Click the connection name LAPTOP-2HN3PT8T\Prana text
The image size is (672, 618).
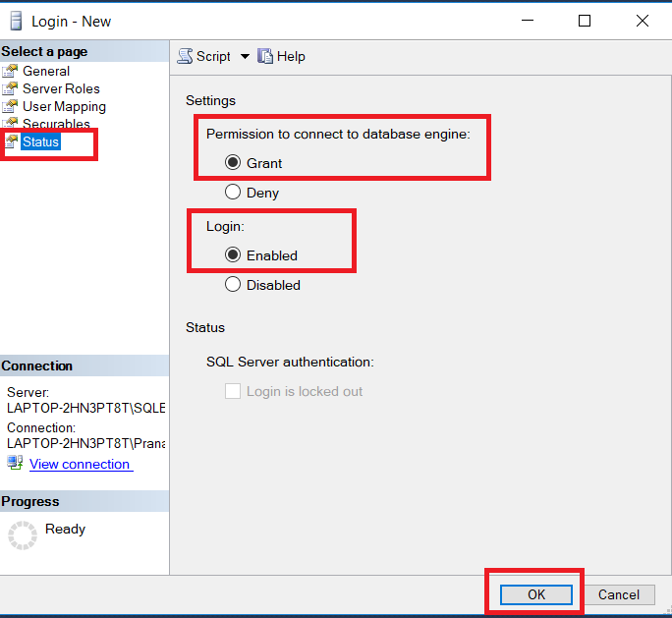pos(86,443)
